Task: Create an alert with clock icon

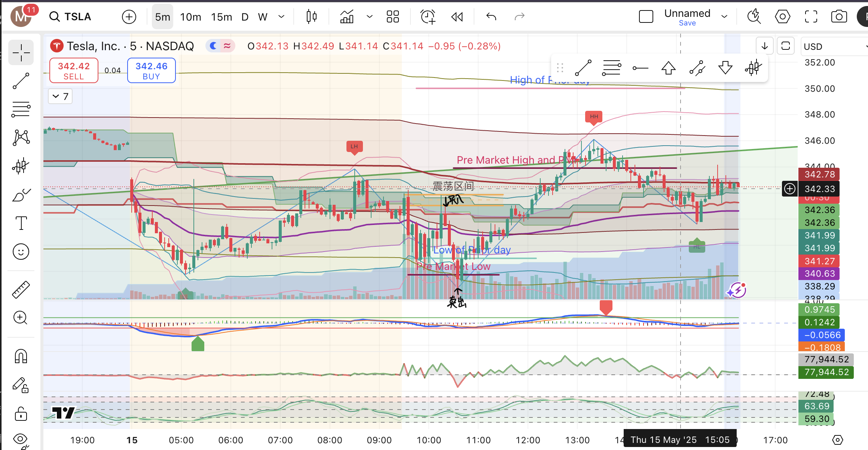Action: 428,17
